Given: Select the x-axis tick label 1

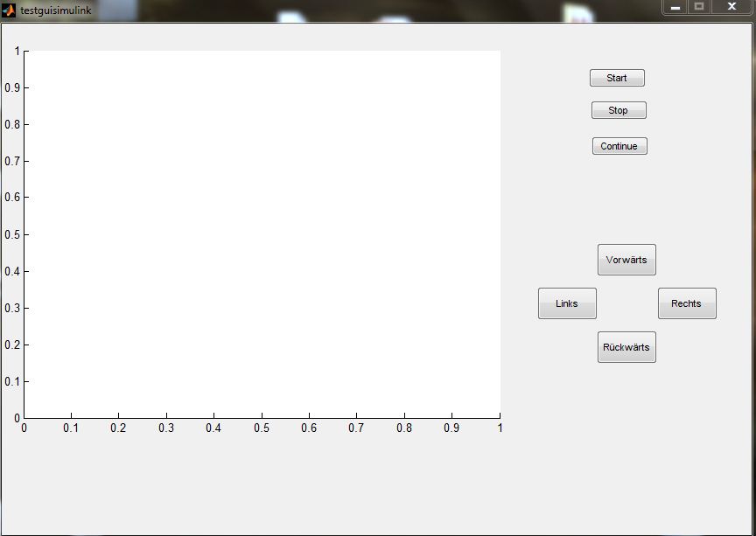Looking at the screenshot, I should pos(500,428).
